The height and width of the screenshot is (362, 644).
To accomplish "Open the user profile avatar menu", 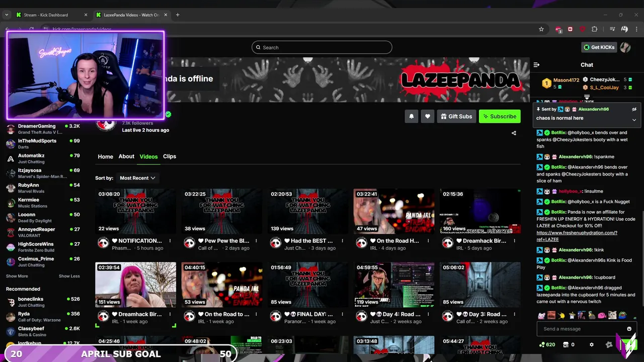I will coord(625,47).
